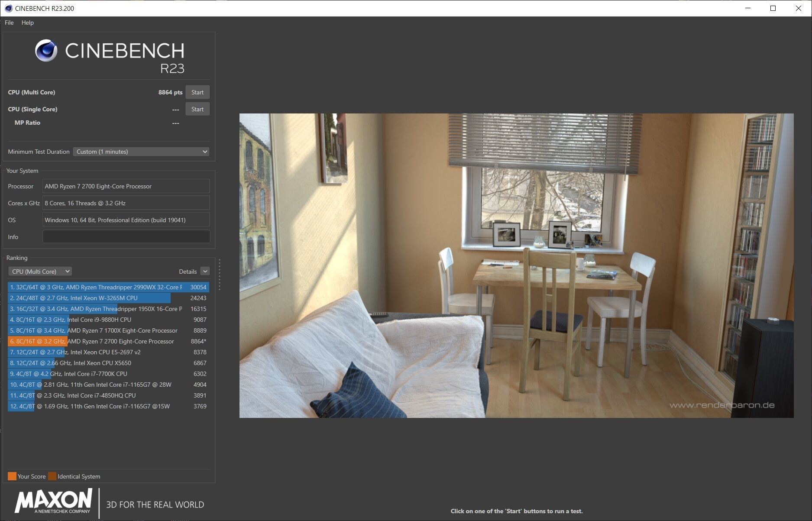812x521 pixels.
Task: Select the Core i7-4850HQ ranking entry
Action: (108, 395)
